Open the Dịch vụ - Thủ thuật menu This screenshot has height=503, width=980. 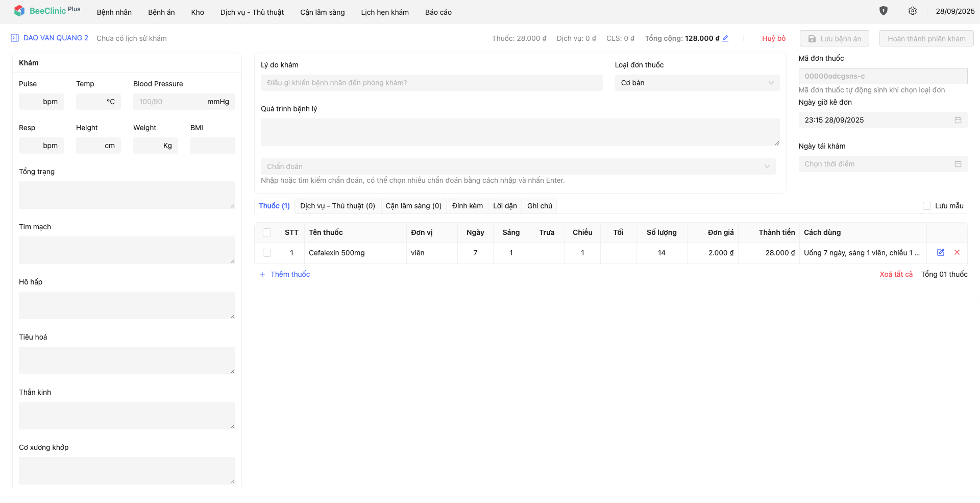(252, 12)
